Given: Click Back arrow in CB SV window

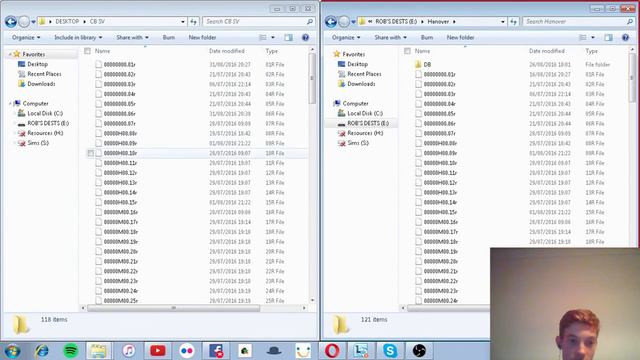Looking at the screenshot, I should pyautogui.click(x=11, y=22).
